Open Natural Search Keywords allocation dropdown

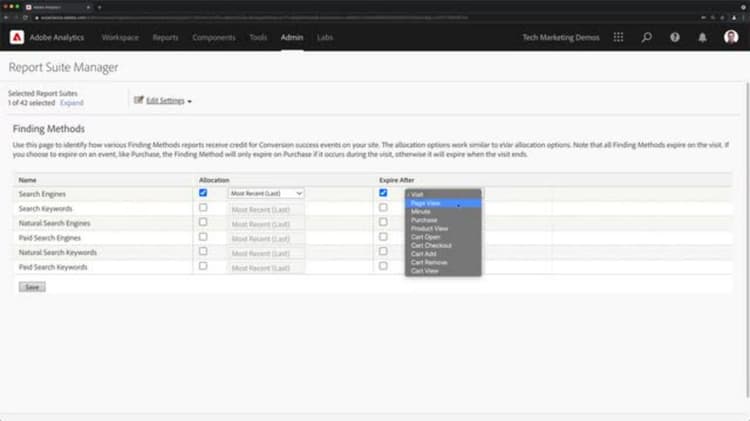tap(266, 254)
